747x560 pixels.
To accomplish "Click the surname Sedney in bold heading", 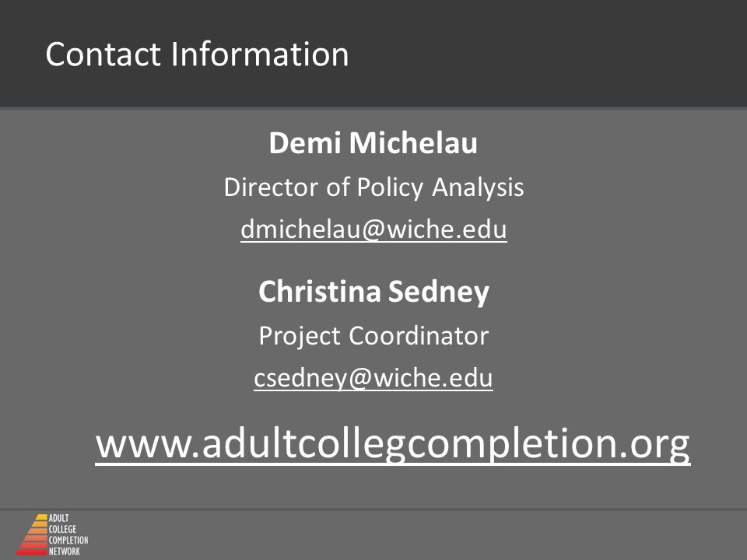I will [439, 292].
